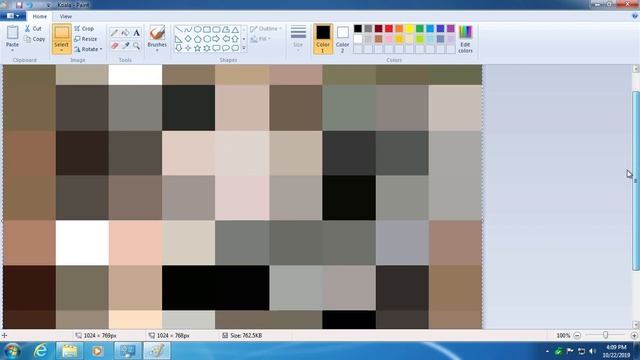Choose the Triangle shape
The image size is (640, 360).
click(235, 29)
